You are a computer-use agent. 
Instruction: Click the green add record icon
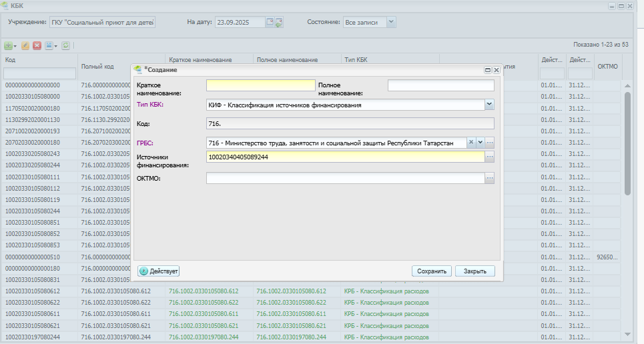tap(8, 45)
